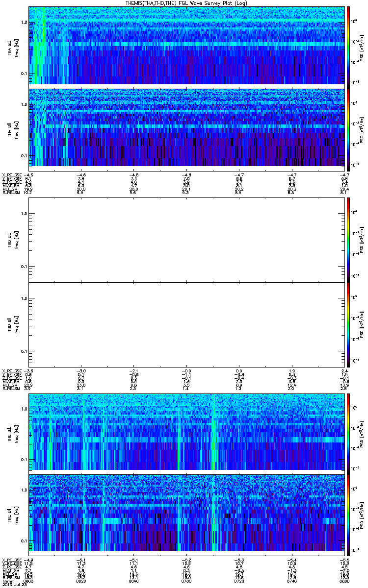Click the MLAT_SM row label under the THE panels
Screen dimensions: 368x588
(10, 571)
